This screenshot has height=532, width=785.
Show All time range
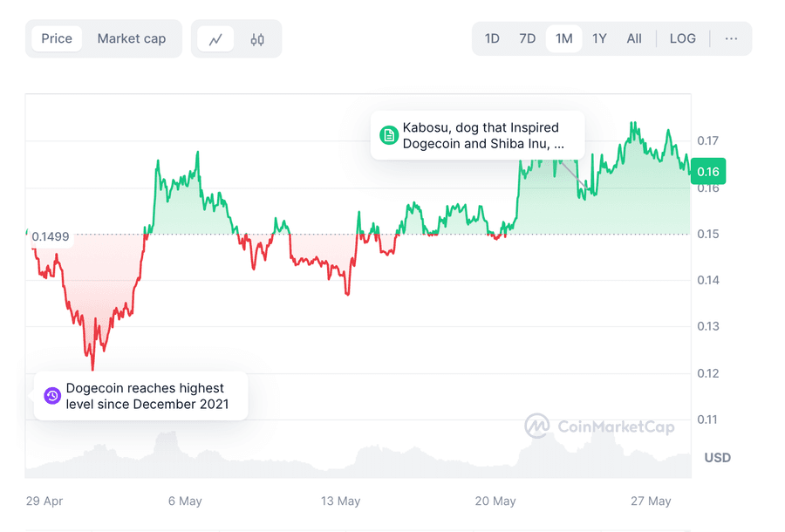[634, 38]
